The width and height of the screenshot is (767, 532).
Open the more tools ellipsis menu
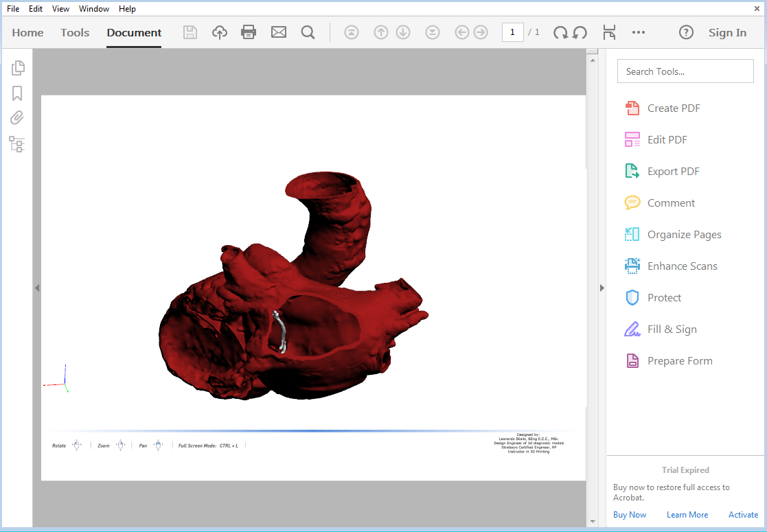click(639, 32)
